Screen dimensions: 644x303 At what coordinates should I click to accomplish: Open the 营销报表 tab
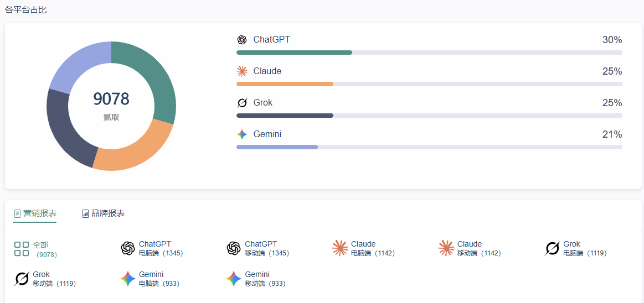point(35,213)
